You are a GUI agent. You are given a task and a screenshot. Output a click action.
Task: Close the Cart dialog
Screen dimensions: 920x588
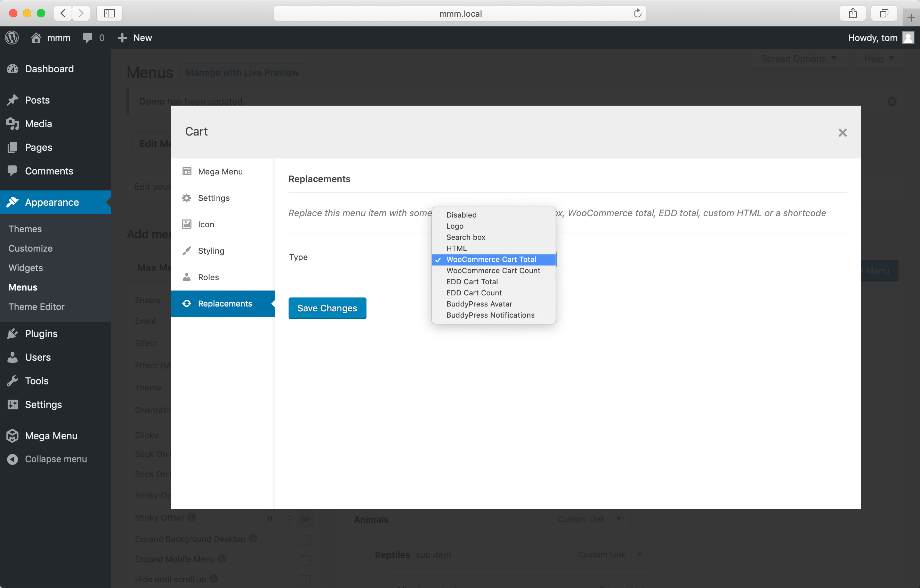pos(842,132)
